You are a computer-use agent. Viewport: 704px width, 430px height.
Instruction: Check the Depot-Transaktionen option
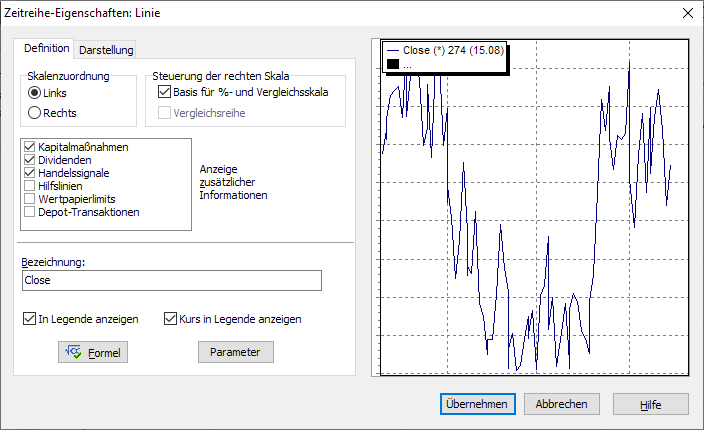[29, 212]
